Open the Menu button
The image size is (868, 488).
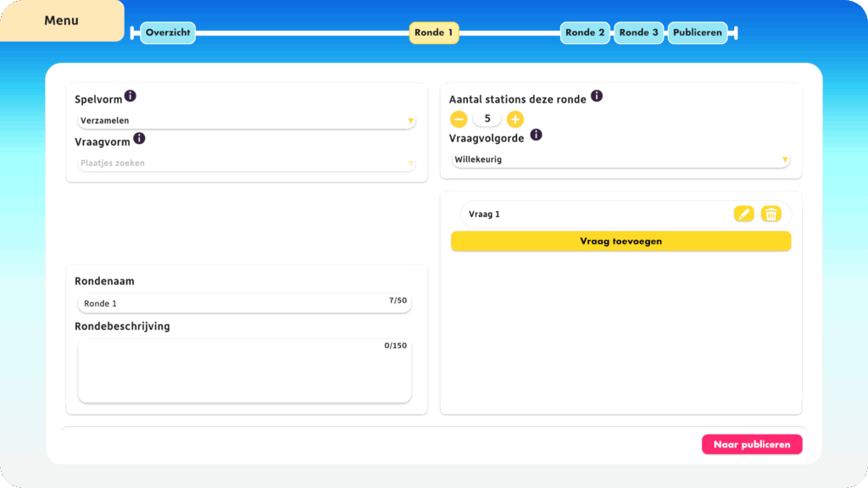[x=62, y=20]
